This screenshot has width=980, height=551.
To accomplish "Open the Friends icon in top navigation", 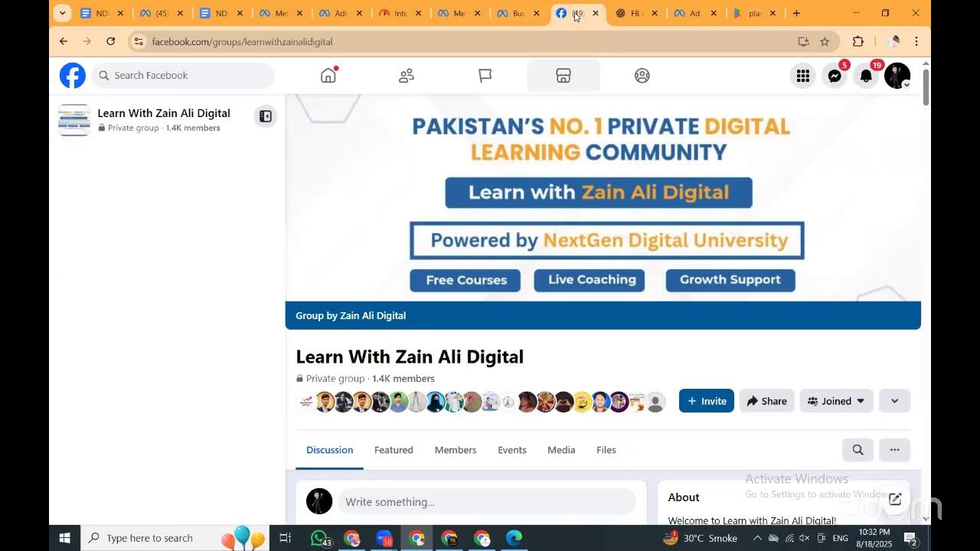I will pyautogui.click(x=407, y=76).
